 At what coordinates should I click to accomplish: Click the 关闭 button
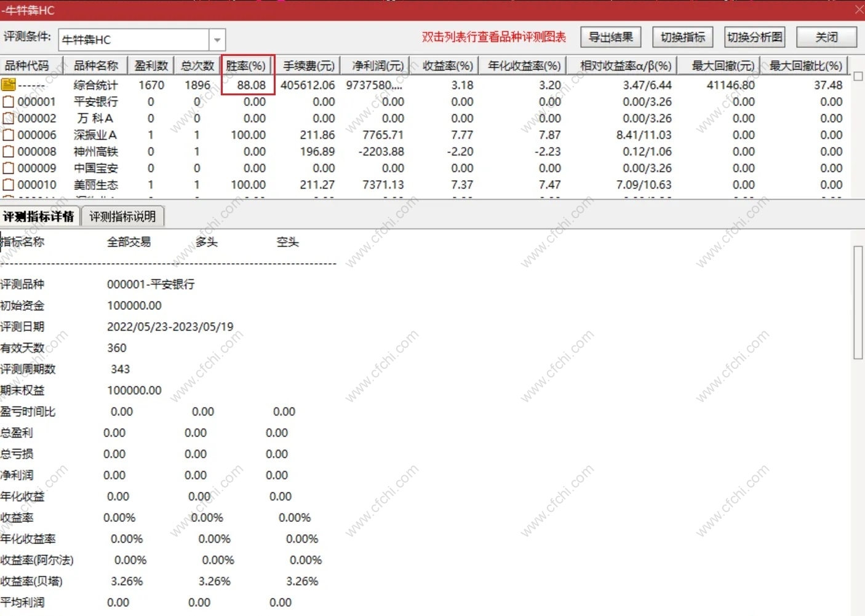[827, 37]
